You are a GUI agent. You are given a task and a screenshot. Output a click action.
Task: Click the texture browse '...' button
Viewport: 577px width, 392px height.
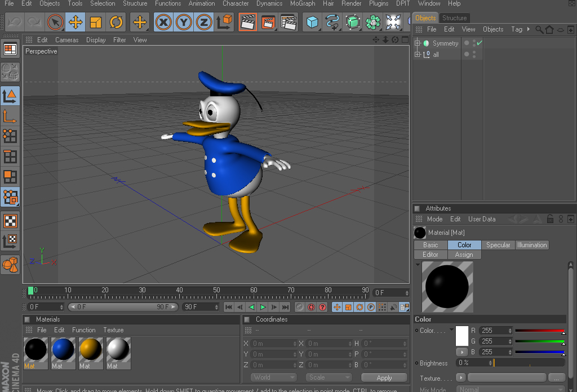tap(556, 378)
